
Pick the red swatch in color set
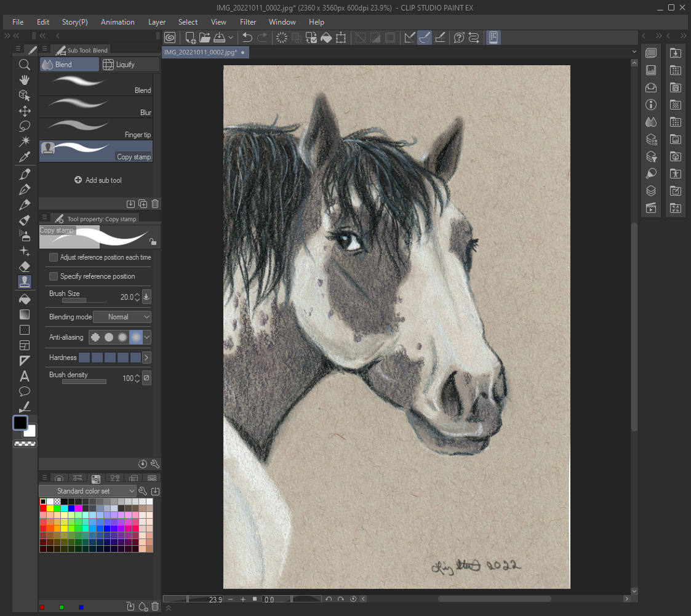pos(44,508)
